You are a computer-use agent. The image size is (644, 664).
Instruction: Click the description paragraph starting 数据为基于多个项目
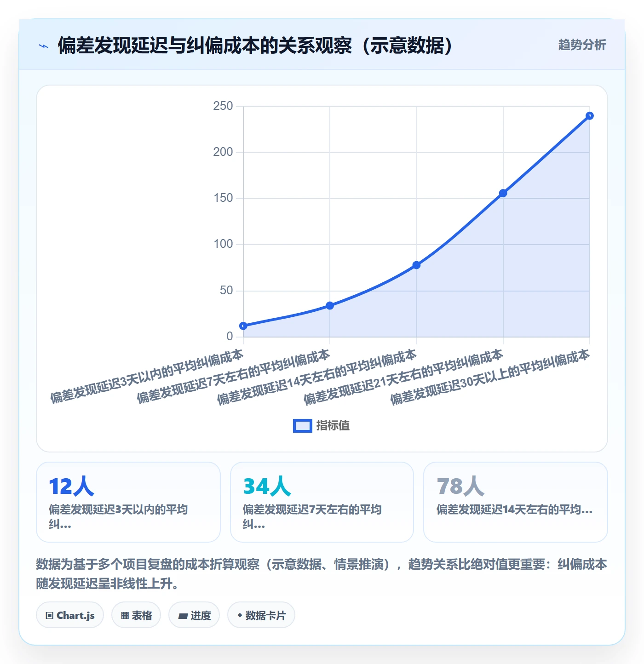point(322,574)
